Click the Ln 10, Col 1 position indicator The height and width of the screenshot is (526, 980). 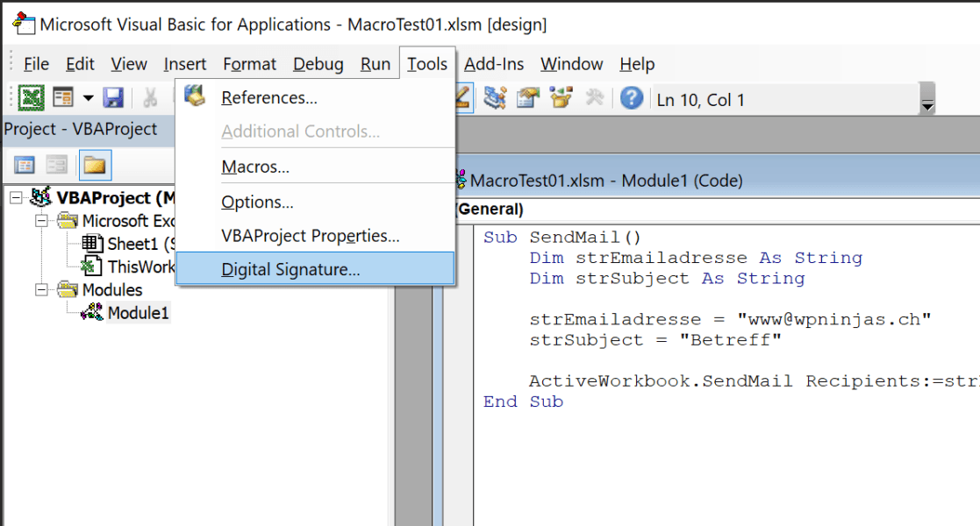click(701, 100)
